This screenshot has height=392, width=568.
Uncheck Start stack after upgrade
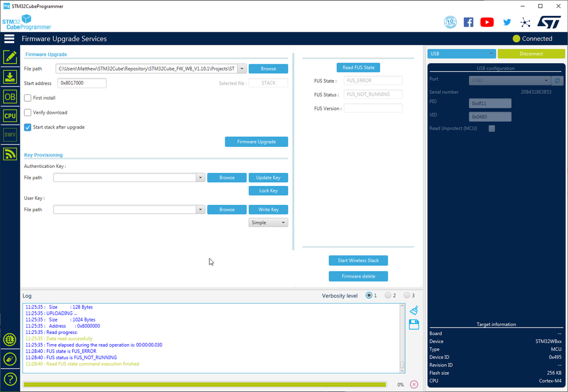pyautogui.click(x=27, y=127)
